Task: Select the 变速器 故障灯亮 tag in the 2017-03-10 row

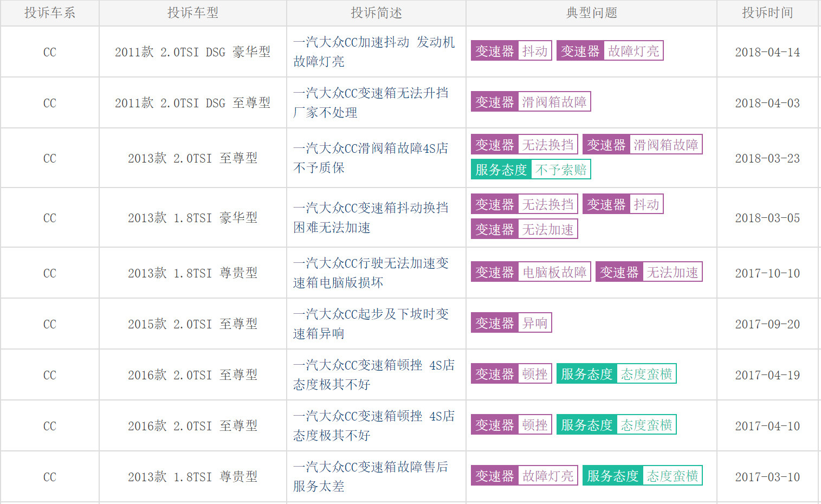Action: (525, 476)
